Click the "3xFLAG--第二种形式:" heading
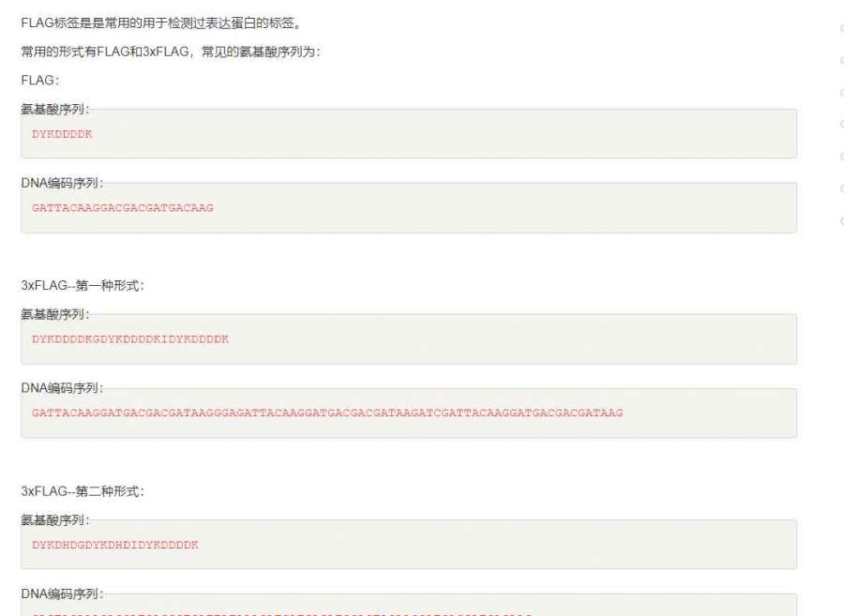Screen dimensions: 844x616 pos(83,491)
